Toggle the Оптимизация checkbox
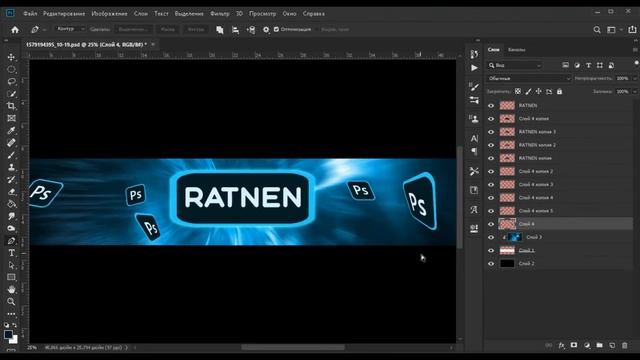The height and width of the screenshot is (360, 640). coord(276,29)
